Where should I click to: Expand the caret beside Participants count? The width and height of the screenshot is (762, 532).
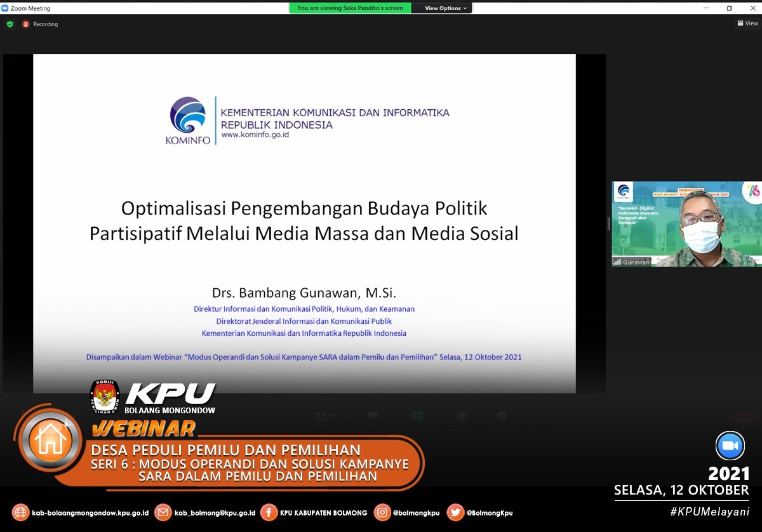tap(346, 416)
